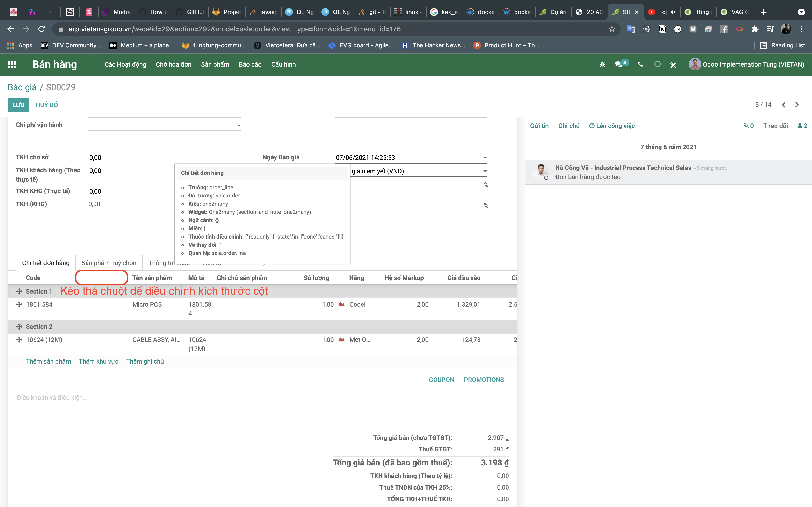Viewport: 812px width, 507px height.
Task: Click the debug bug icon in navbar
Action: click(602, 64)
